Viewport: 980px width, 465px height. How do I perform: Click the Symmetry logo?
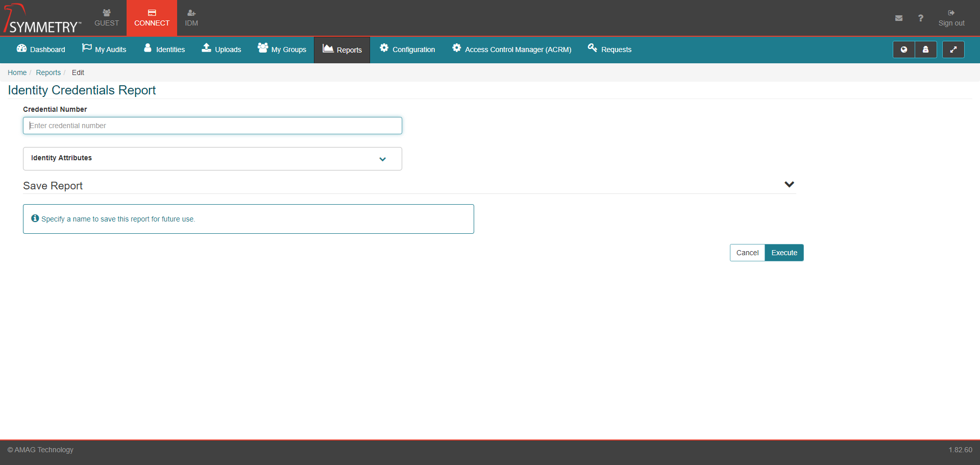click(42, 18)
